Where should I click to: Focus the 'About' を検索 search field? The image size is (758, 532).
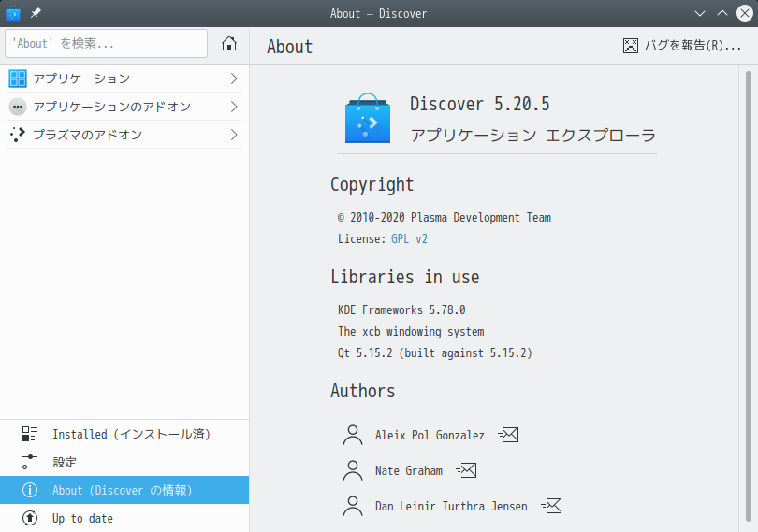tap(106, 44)
